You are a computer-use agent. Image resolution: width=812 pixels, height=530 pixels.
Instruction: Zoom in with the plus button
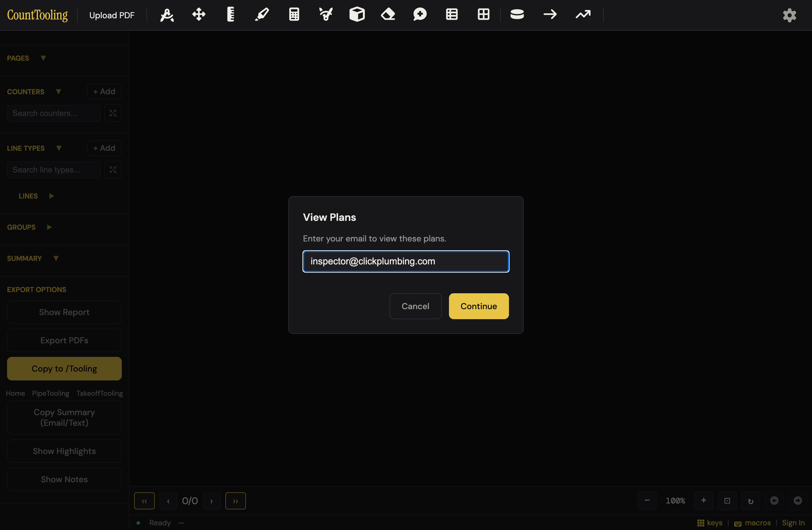point(703,501)
